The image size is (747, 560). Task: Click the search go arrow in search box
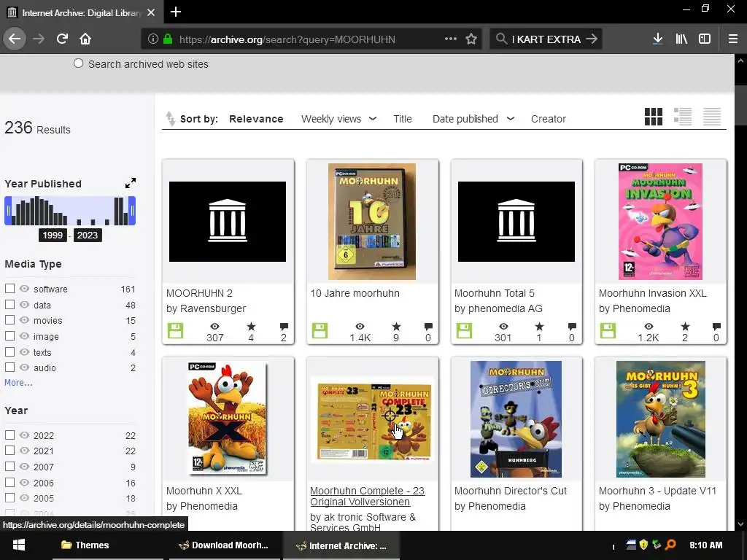coord(591,39)
